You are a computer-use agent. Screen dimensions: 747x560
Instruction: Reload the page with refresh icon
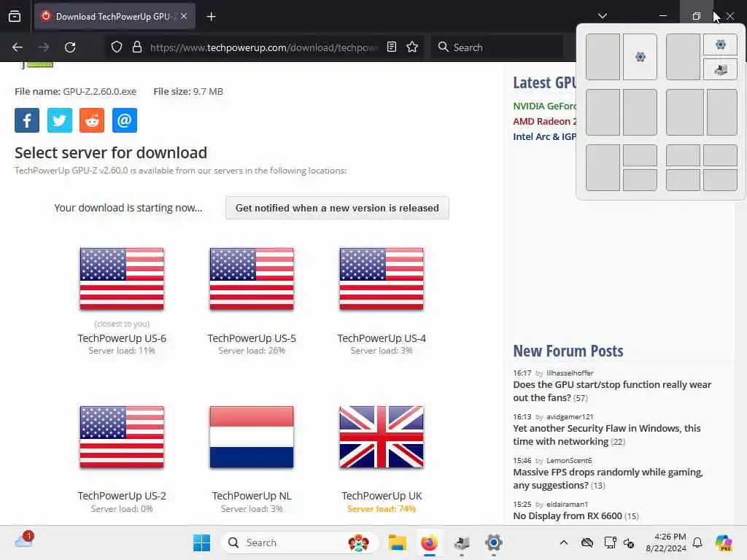(x=70, y=47)
